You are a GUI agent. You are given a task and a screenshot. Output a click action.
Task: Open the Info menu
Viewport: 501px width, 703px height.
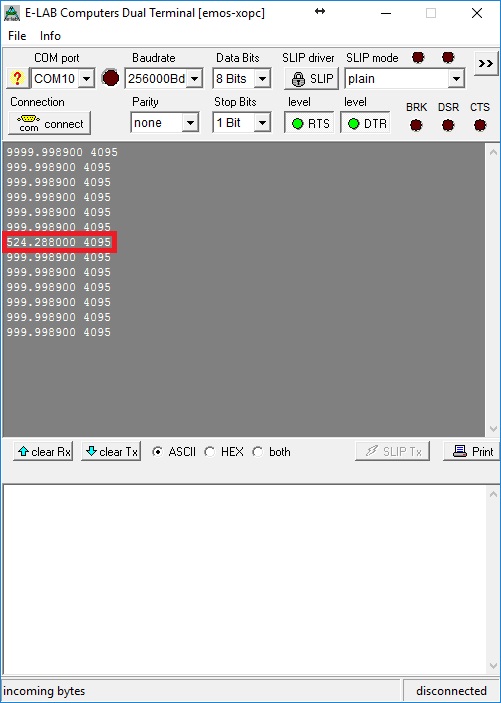50,36
